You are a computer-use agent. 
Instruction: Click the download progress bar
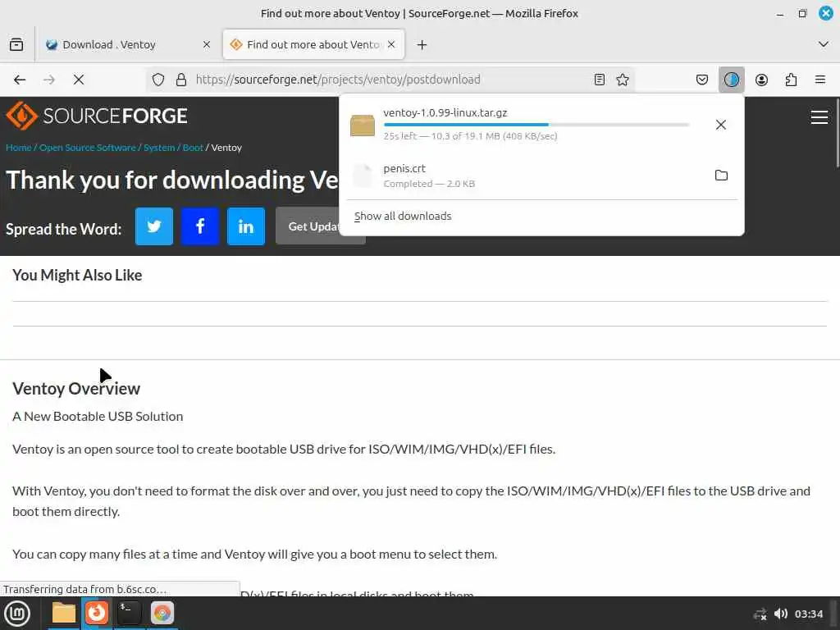tap(536, 125)
